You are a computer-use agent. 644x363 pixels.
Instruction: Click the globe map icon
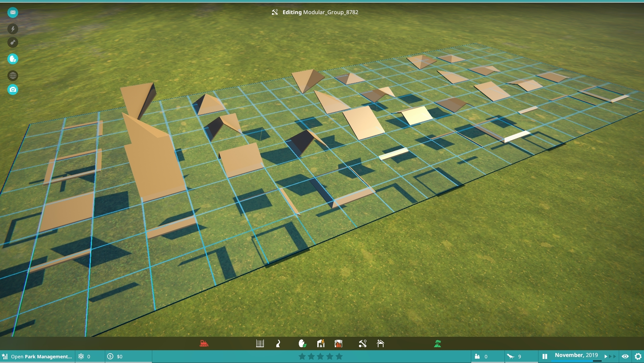tap(13, 76)
